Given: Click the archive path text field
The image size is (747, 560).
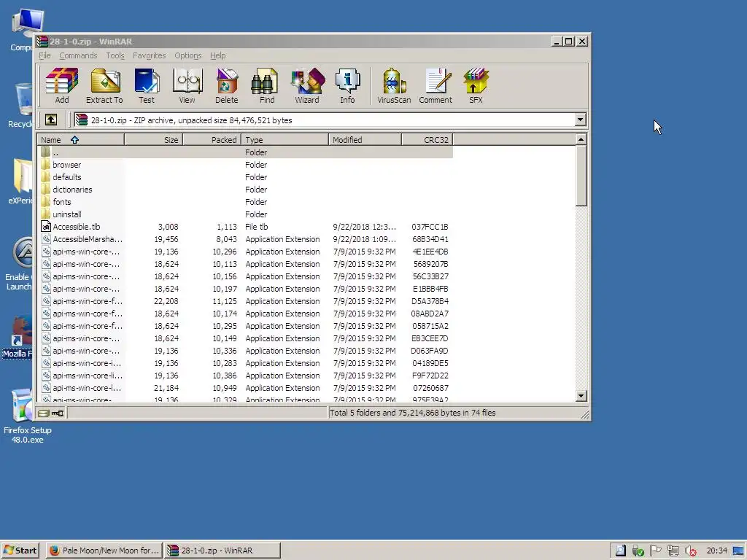Looking at the screenshot, I should click(x=324, y=120).
